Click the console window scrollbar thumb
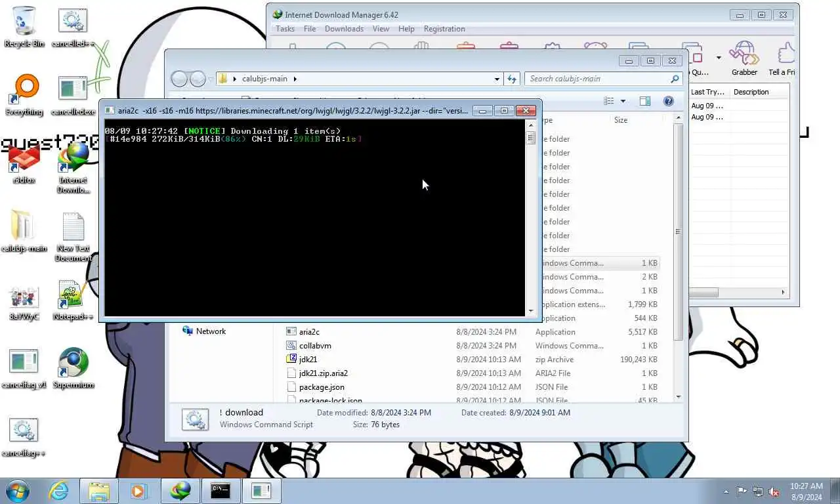The width and height of the screenshot is (840, 504). click(x=530, y=138)
